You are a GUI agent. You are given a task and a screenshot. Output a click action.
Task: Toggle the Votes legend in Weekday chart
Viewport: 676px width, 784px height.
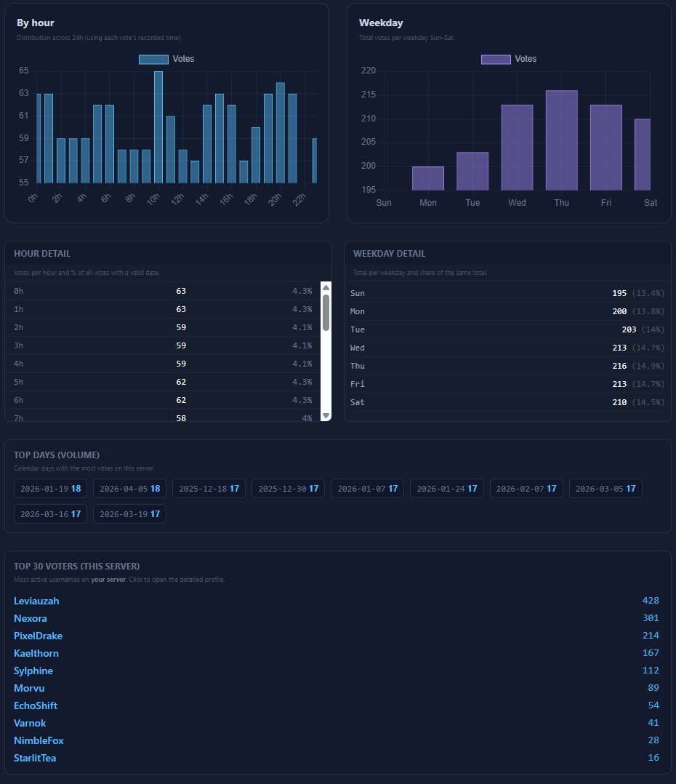(509, 59)
